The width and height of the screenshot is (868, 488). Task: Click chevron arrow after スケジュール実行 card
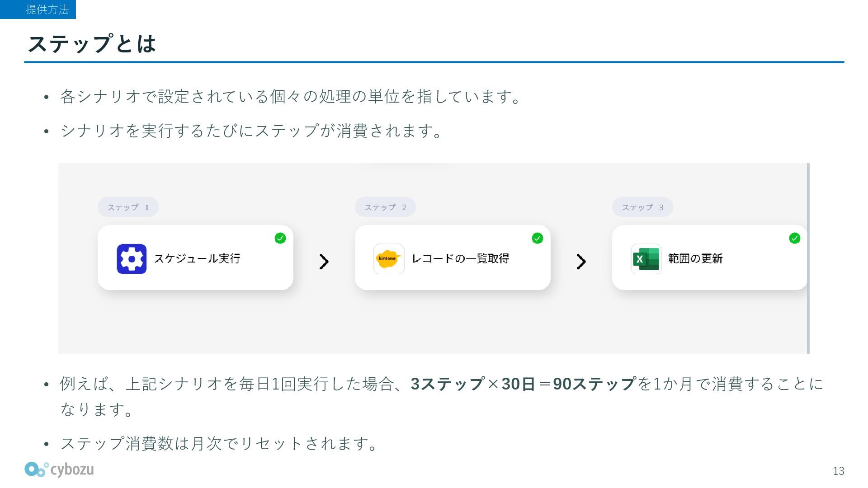coord(324,262)
